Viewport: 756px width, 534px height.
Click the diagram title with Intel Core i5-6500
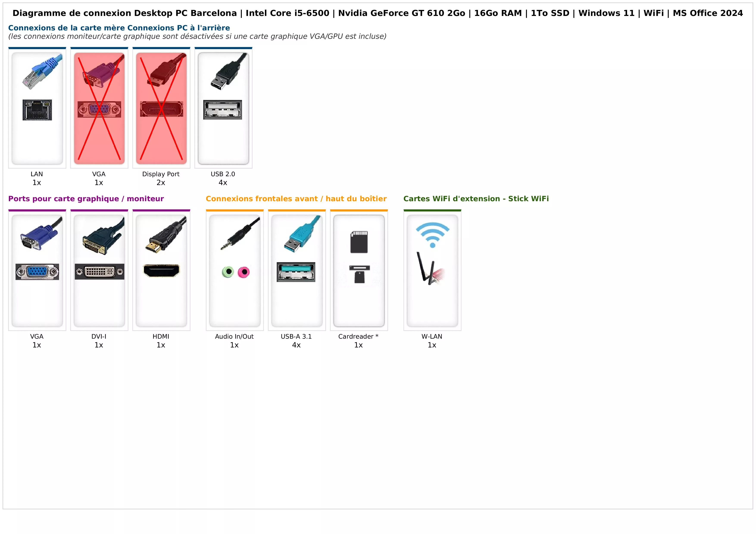click(378, 13)
